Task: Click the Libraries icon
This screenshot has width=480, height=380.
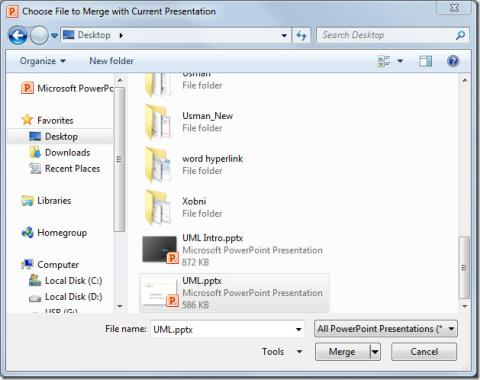Action: tap(27, 201)
